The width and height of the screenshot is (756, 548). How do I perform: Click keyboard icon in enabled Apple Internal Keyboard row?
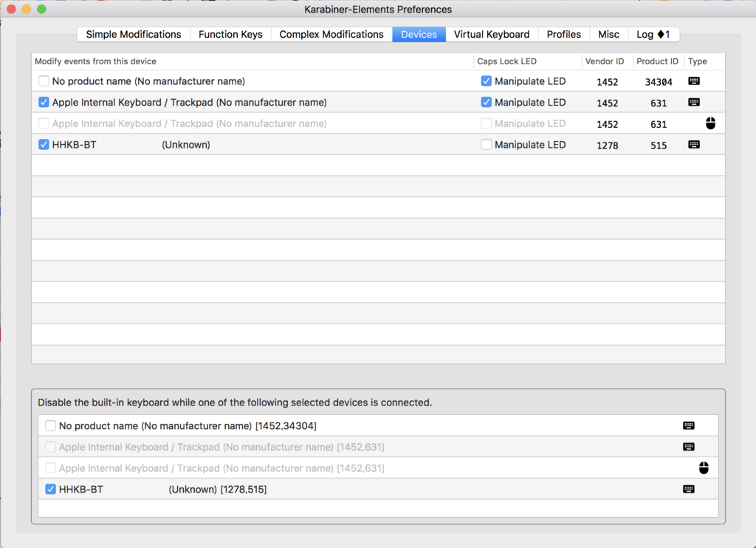point(694,102)
